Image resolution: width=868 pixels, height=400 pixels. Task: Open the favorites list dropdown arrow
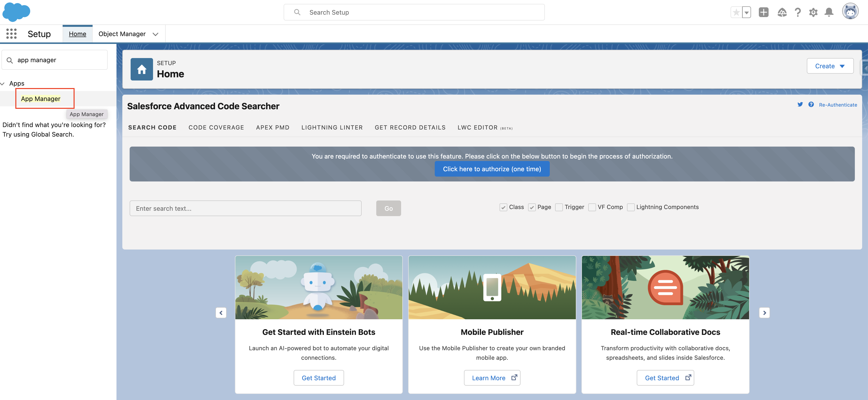point(746,12)
